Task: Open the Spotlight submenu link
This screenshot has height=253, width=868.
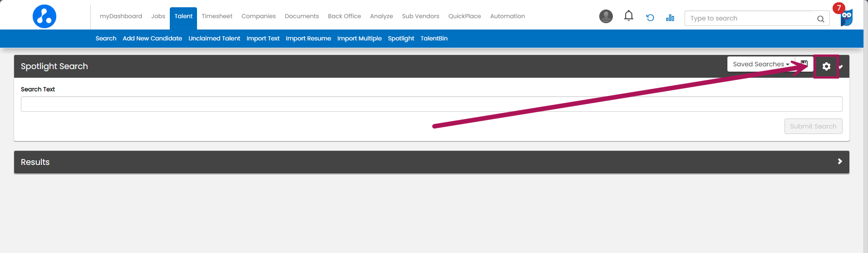Action: [401, 39]
